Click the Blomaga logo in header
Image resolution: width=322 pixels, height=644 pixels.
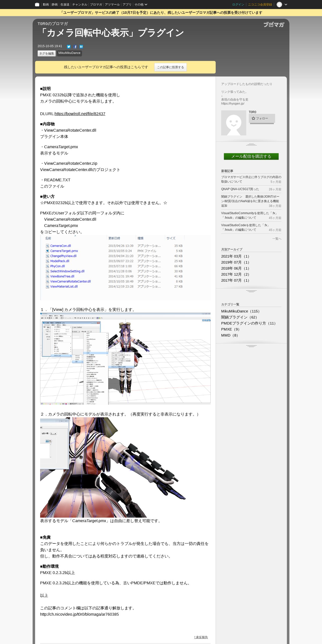click(274, 25)
